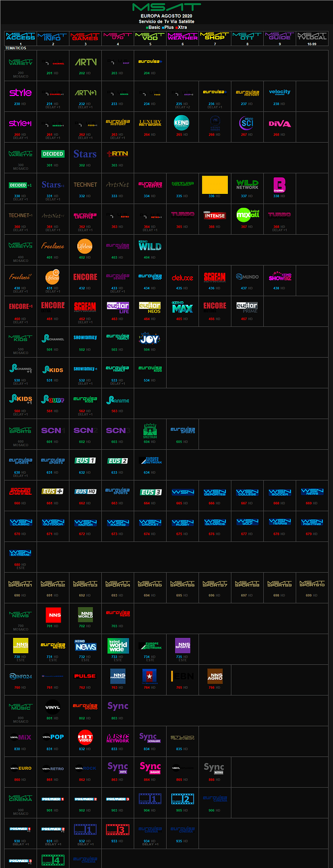This screenshot has width=333, height=868.
Task: Open the Pulse channel 762 logo
Action: point(85,676)
